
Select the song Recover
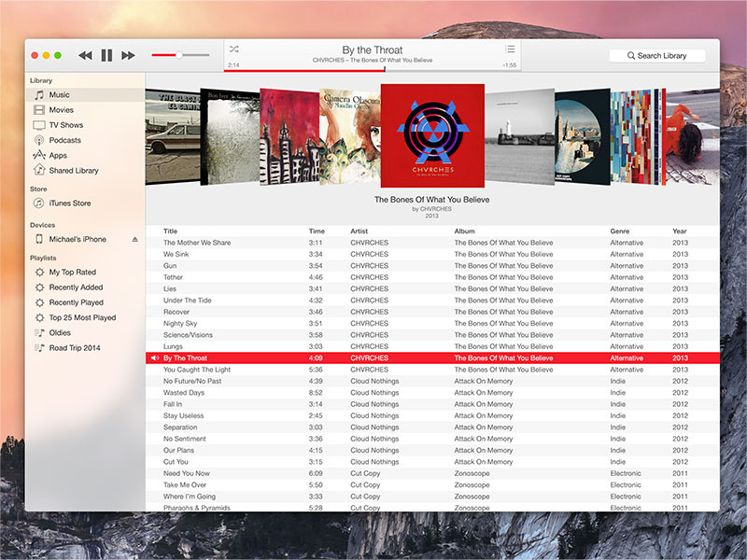pyautogui.click(x=432, y=312)
